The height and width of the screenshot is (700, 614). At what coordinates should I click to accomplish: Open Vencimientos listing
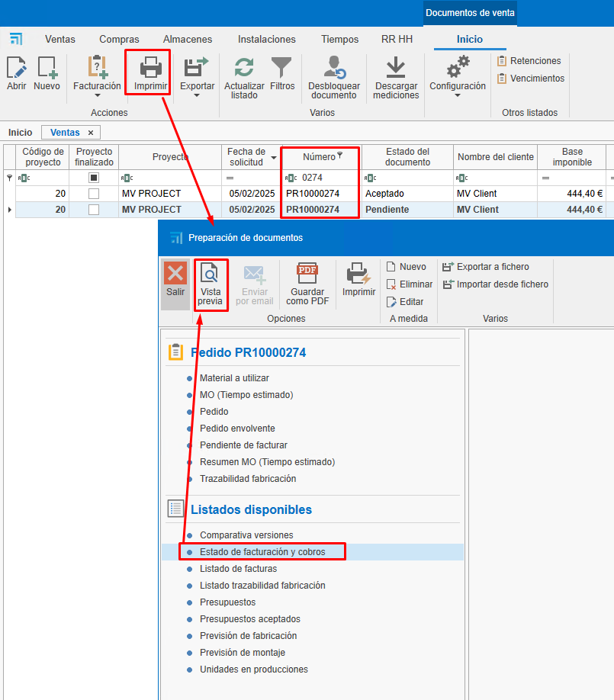[531, 78]
